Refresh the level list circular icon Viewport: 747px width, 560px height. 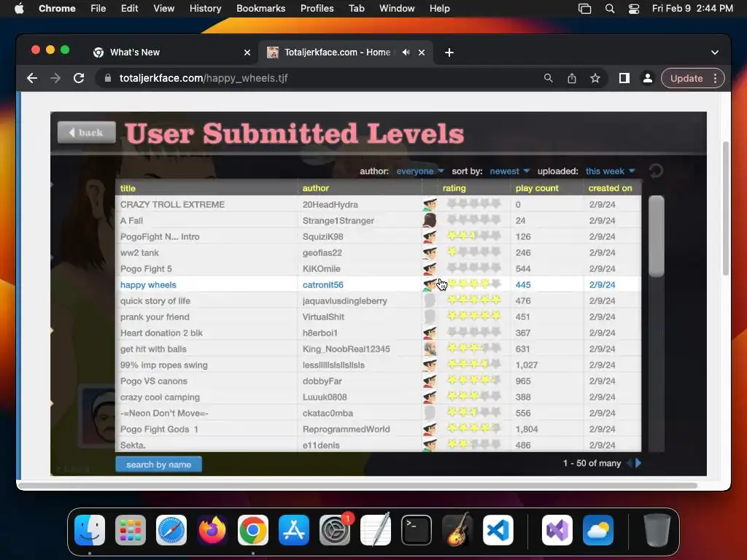click(x=656, y=171)
